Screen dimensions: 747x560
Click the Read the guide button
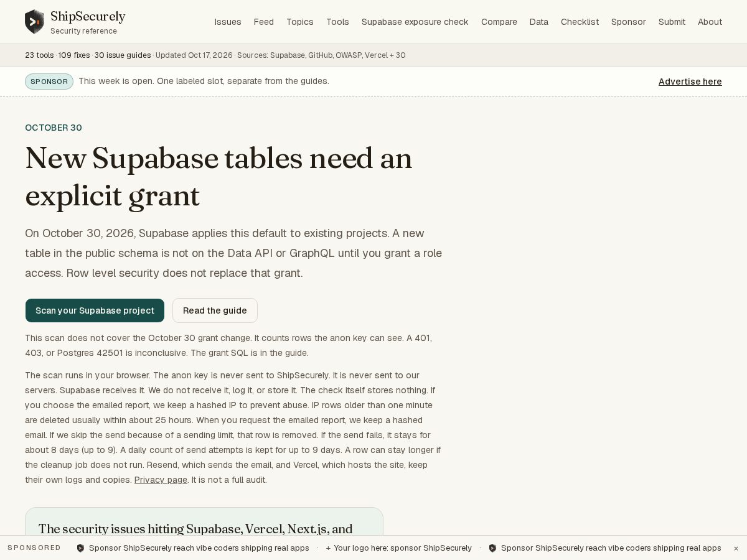[215, 310]
